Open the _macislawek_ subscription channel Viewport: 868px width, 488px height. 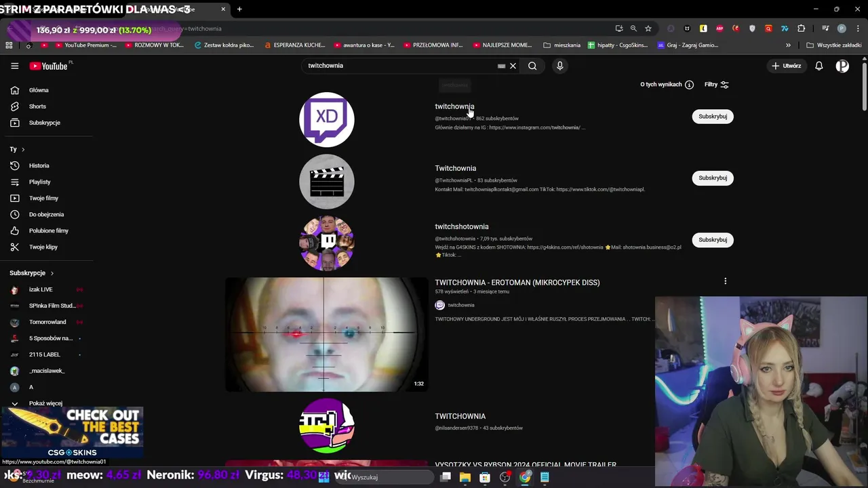point(46,371)
